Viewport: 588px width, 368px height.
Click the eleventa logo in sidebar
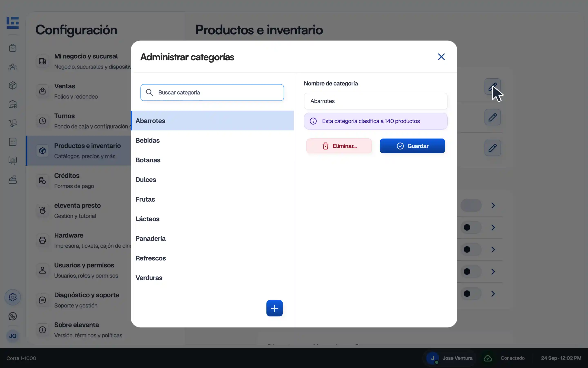[13, 23]
